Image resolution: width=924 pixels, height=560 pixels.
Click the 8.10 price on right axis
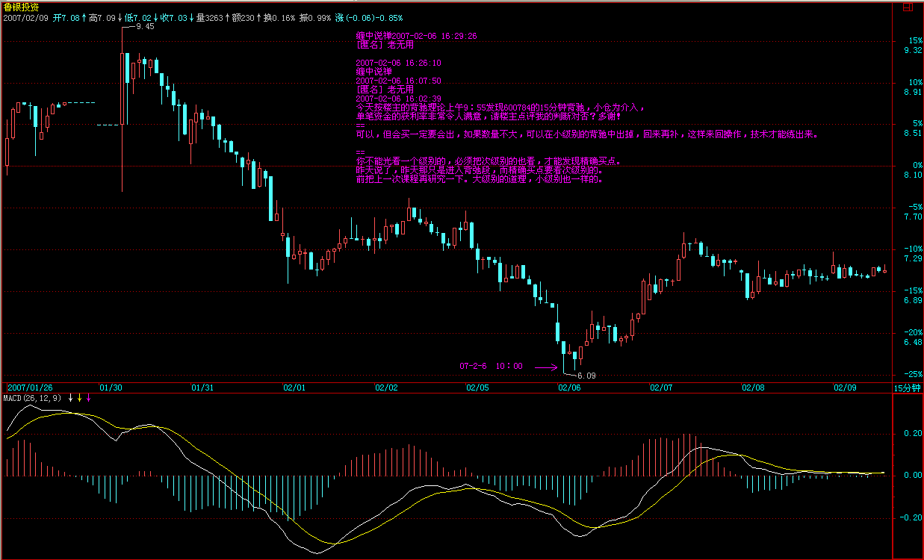(x=913, y=175)
